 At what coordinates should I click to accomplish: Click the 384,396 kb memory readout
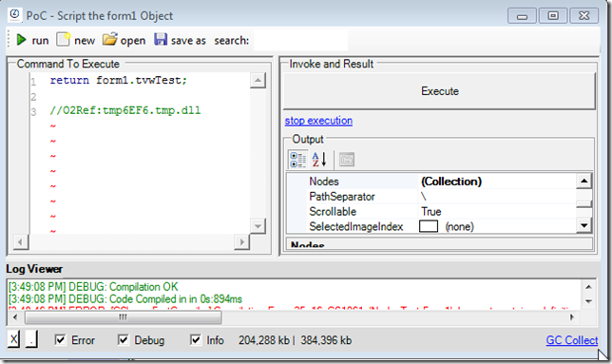pyautogui.click(x=326, y=340)
